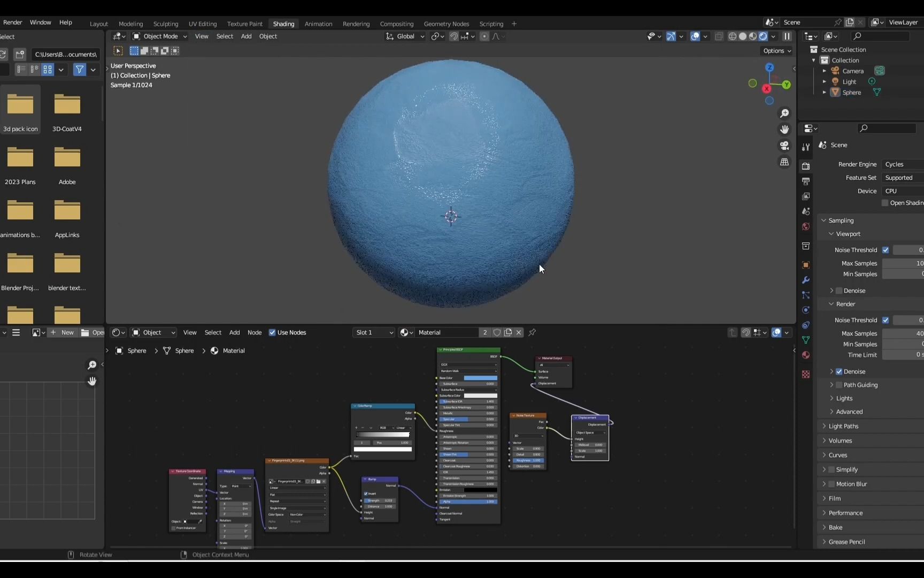The image size is (924, 578).
Task: Open the Object Mode dropdown
Action: coord(159,36)
